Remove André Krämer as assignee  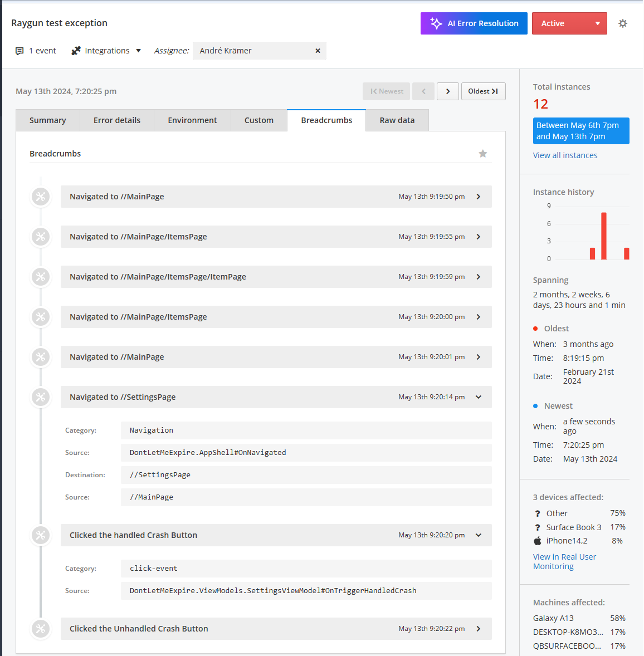click(318, 51)
